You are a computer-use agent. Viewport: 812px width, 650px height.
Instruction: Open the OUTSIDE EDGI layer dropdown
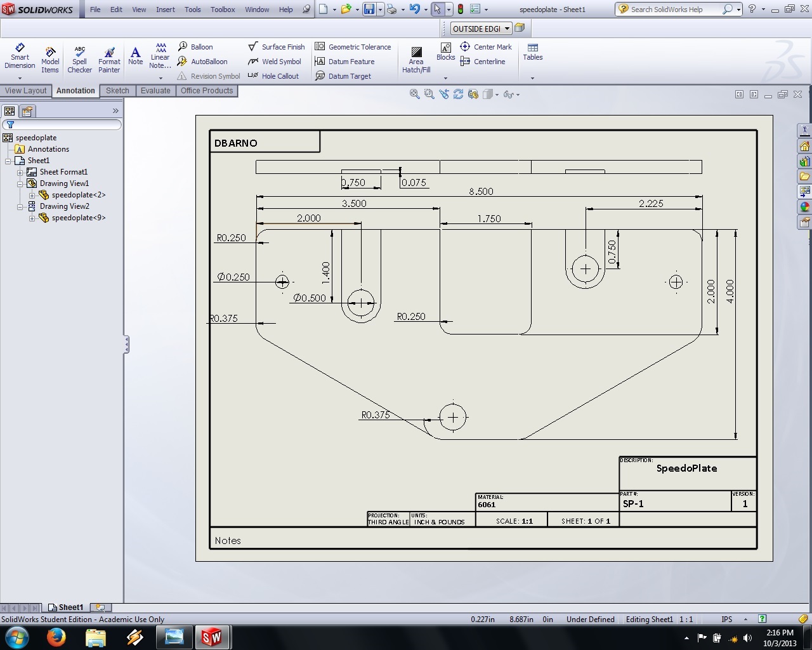click(507, 29)
